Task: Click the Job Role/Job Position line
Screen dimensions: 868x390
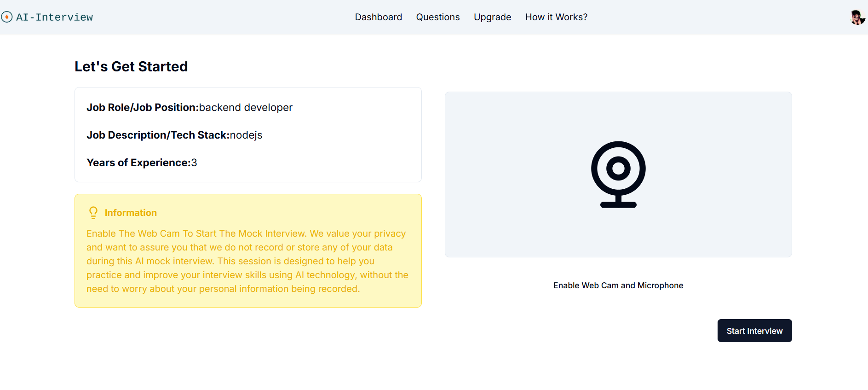Action: coord(189,107)
